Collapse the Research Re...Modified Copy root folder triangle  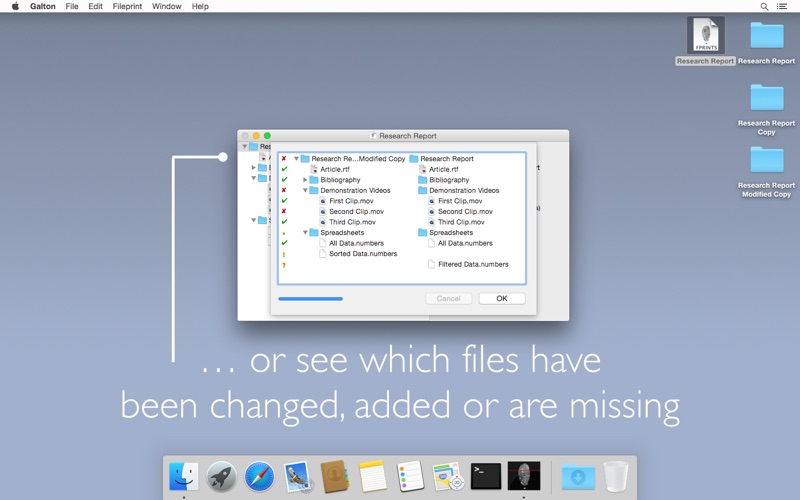tap(296, 159)
